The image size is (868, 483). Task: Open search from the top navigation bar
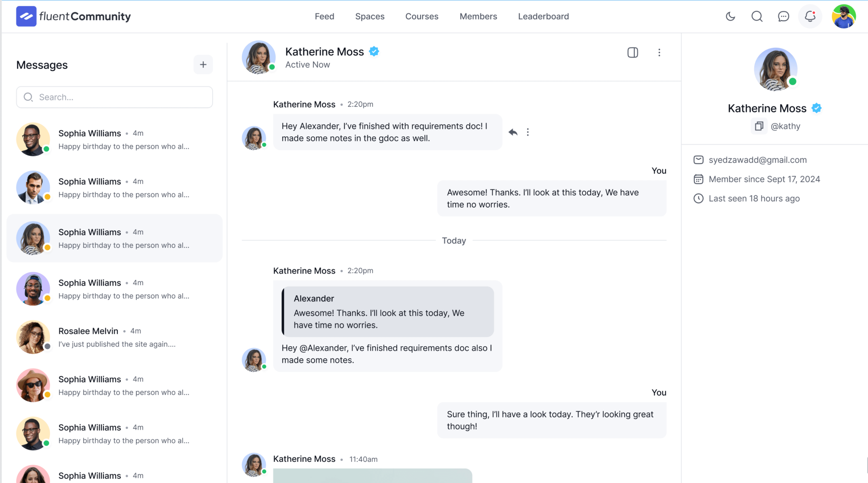(x=757, y=17)
